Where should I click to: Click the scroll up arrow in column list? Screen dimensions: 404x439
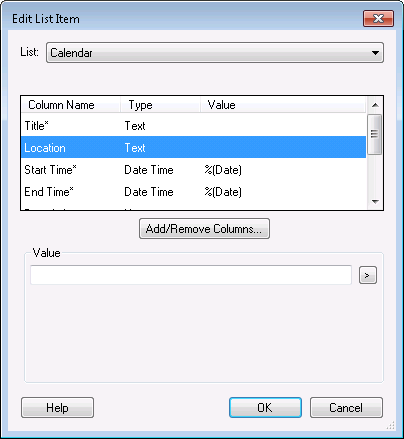[x=375, y=105]
